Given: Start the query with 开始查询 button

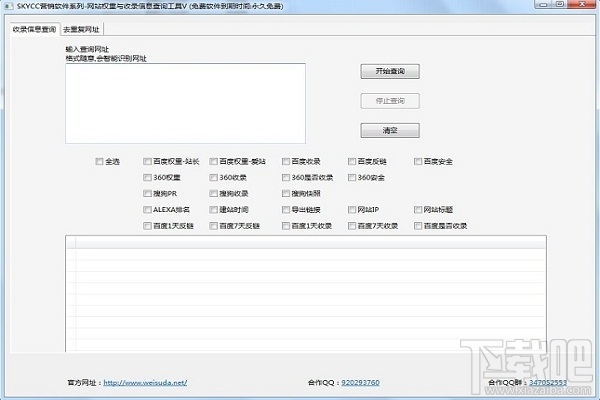Looking at the screenshot, I should tap(390, 71).
